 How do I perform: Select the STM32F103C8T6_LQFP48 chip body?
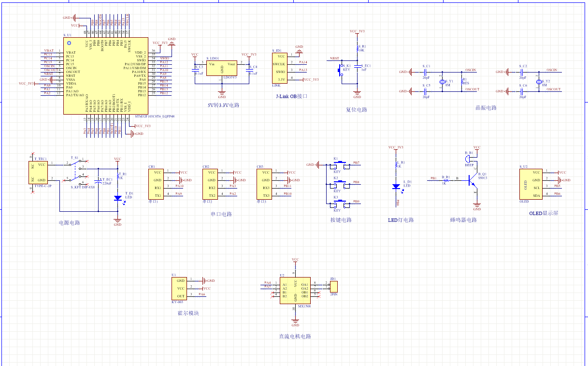(106, 76)
